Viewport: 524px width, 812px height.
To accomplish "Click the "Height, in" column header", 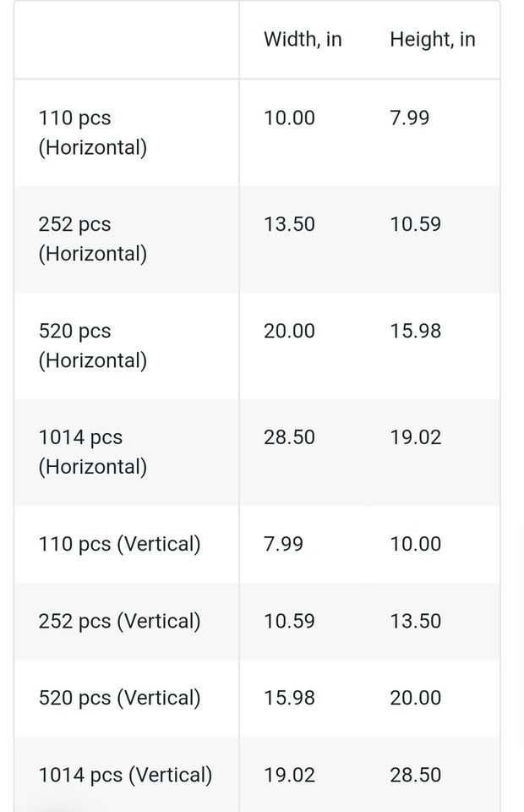I will [x=432, y=39].
